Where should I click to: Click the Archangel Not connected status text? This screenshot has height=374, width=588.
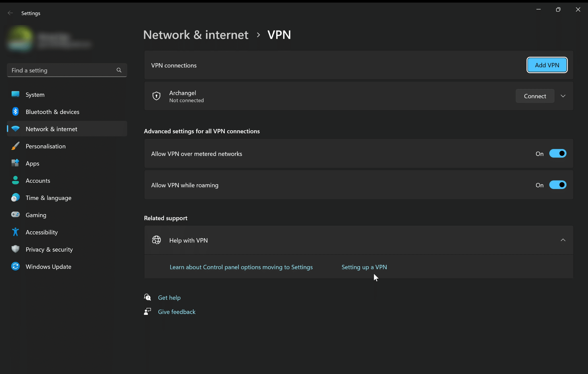click(x=186, y=100)
